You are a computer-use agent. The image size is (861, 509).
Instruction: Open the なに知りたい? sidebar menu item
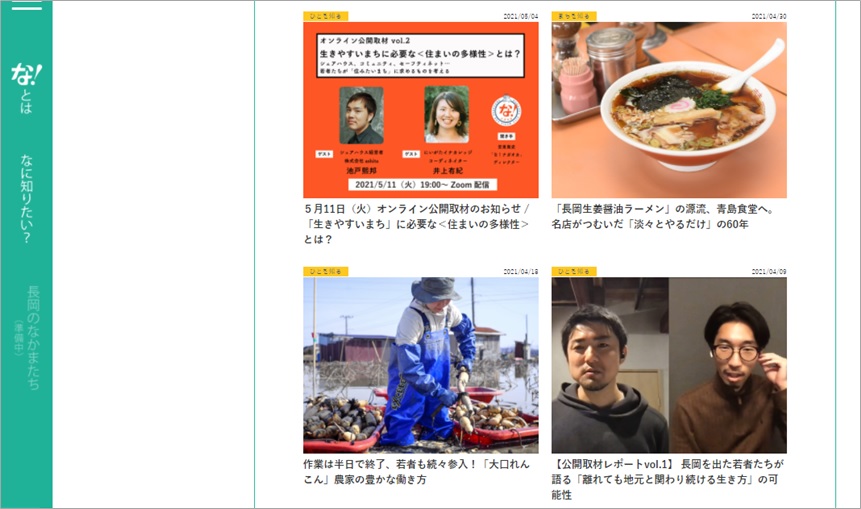pos(26,198)
